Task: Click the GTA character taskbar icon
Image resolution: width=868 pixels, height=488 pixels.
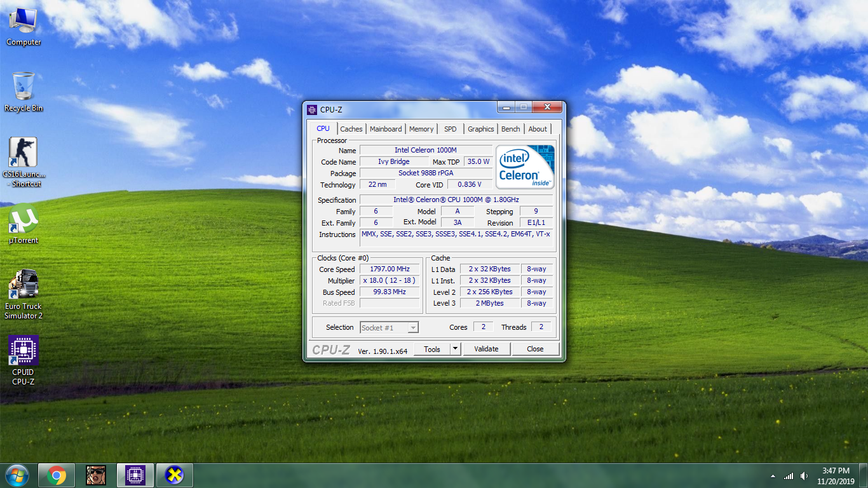Action: (96, 475)
